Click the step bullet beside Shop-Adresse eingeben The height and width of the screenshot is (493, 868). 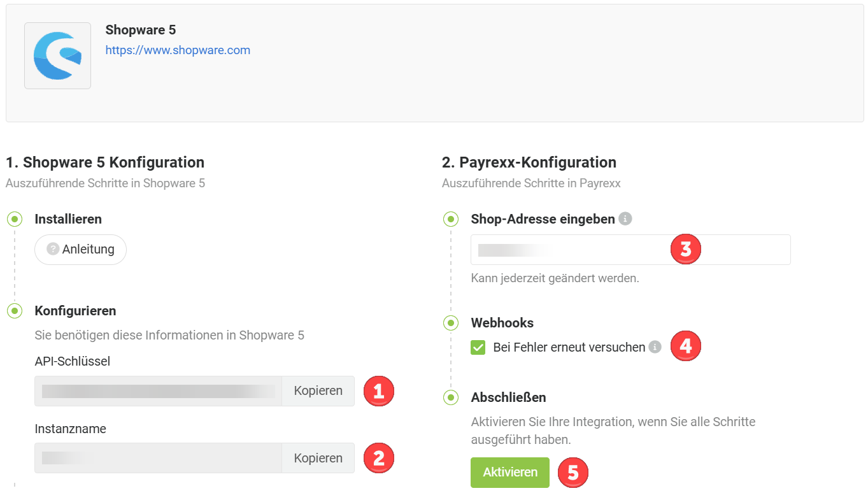pyautogui.click(x=451, y=219)
